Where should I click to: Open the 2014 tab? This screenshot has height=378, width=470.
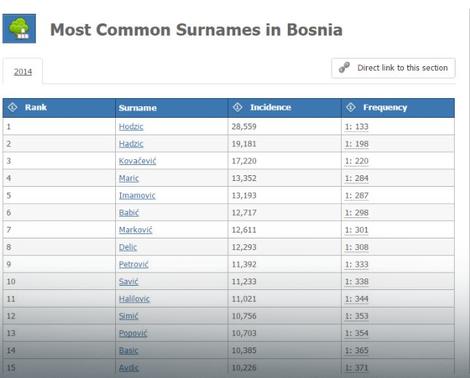23,72
